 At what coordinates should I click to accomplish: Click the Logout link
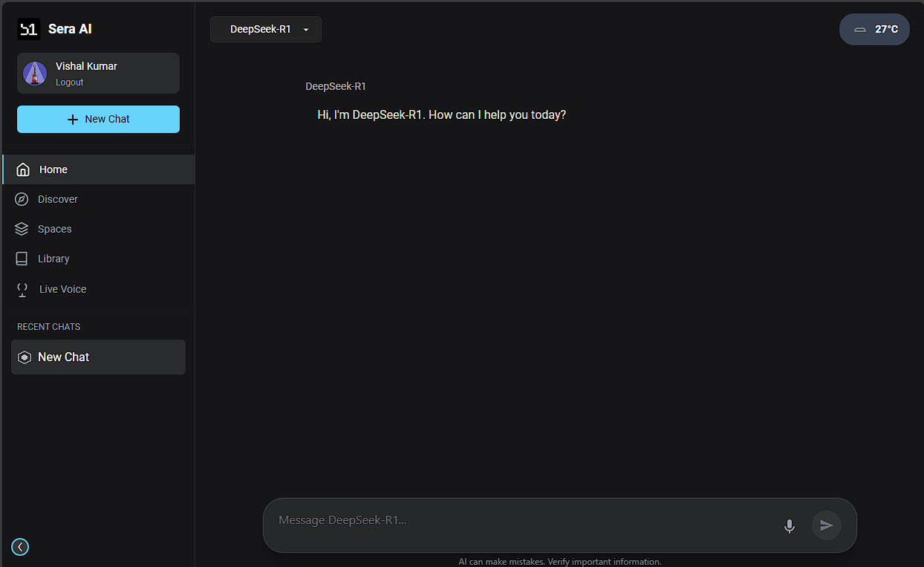pos(69,82)
